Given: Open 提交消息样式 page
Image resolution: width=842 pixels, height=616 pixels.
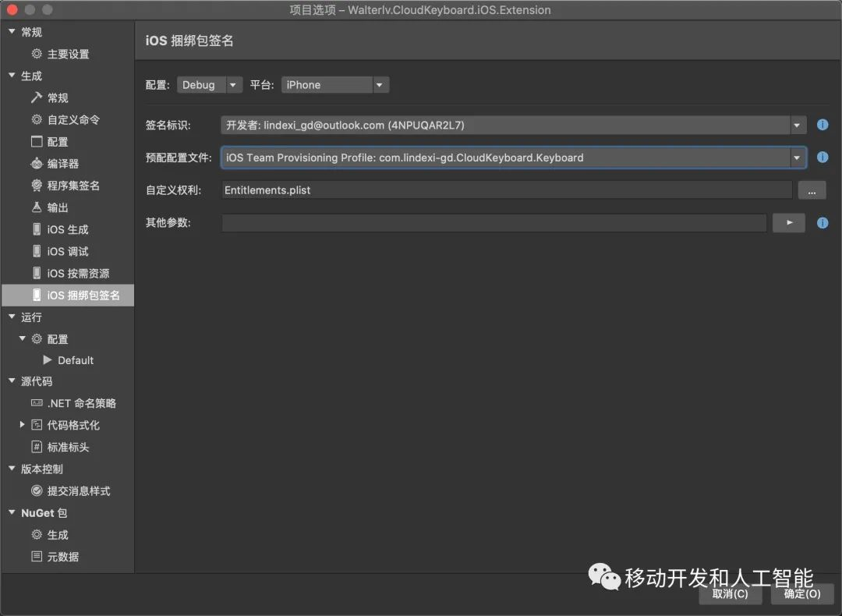Looking at the screenshot, I should [79, 491].
